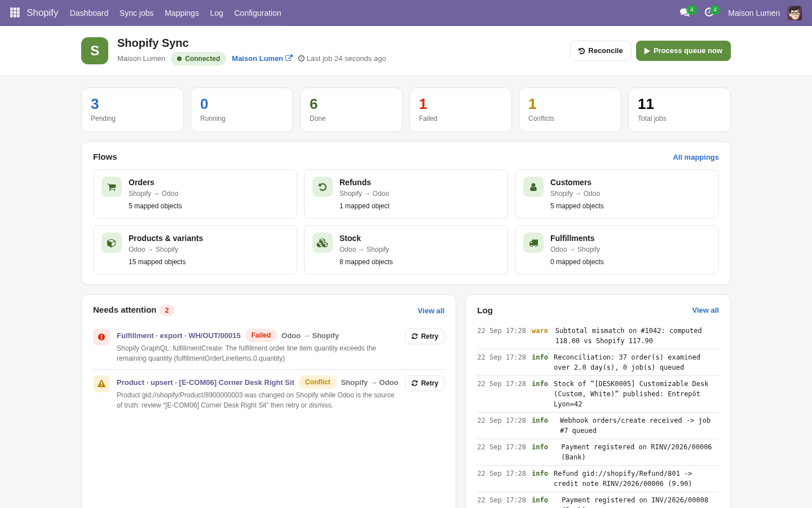
Task: Retry the failed Fulfillment export job
Action: click(x=425, y=336)
